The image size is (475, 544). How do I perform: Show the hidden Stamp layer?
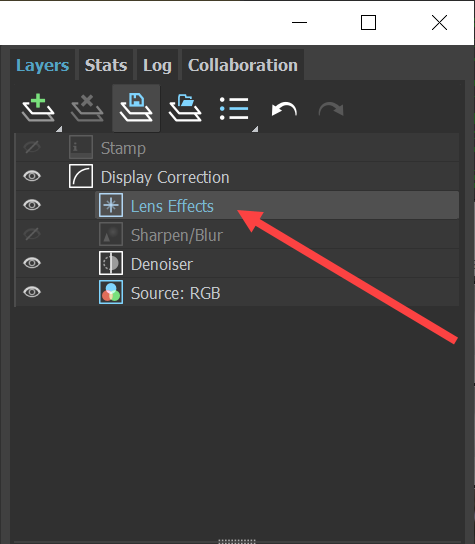pos(32,147)
